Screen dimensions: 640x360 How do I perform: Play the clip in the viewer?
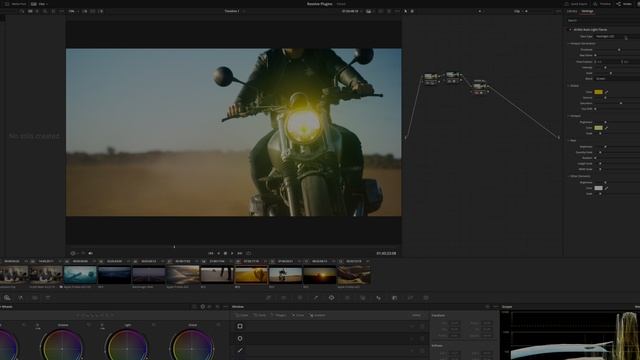[x=232, y=253]
